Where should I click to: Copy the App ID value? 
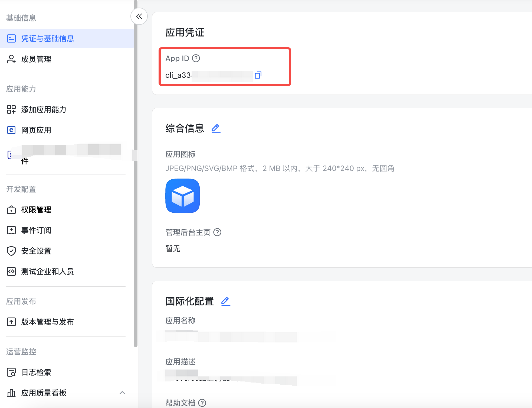point(258,75)
